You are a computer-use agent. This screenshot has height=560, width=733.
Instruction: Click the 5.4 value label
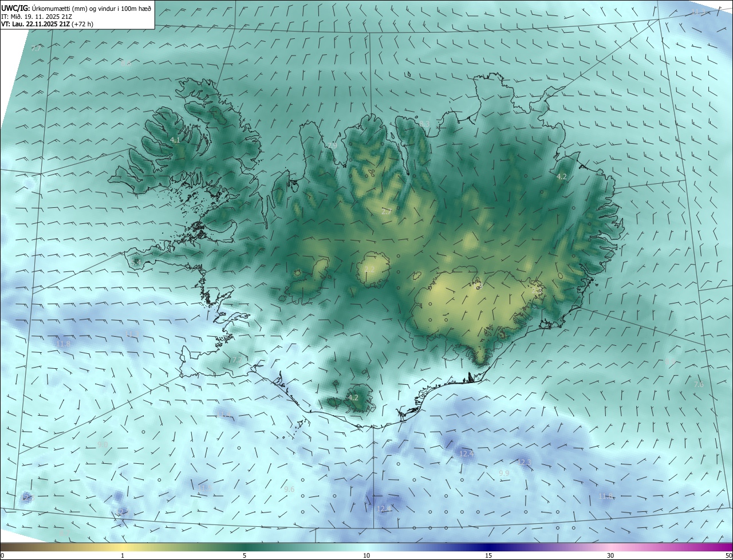point(136,262)
